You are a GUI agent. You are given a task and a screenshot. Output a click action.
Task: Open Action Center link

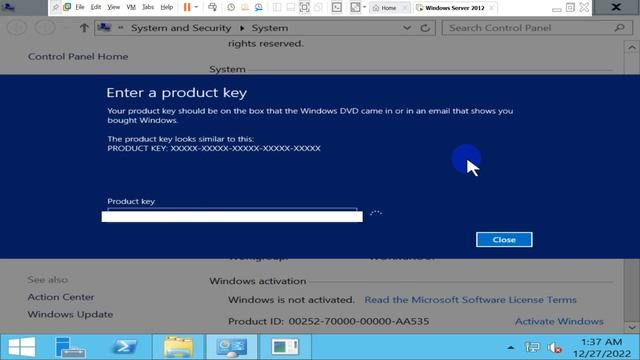[x=61, y=297]
